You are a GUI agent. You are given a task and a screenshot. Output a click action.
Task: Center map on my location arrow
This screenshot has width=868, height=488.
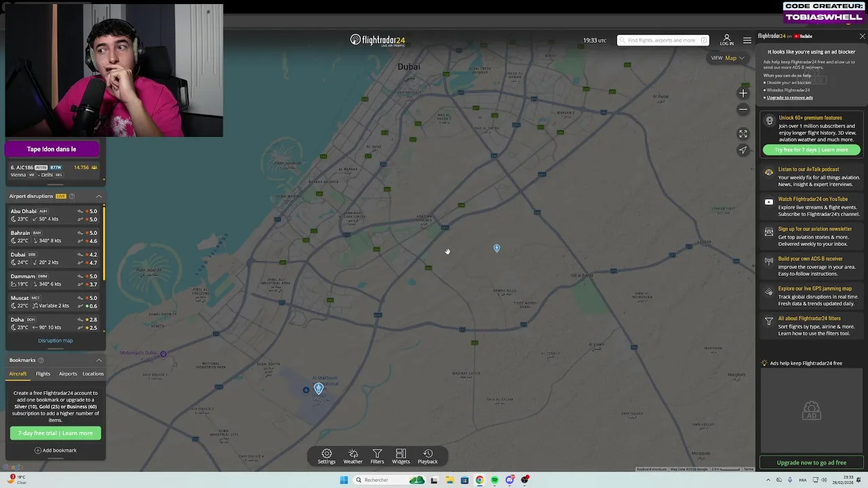coord(743,150)
